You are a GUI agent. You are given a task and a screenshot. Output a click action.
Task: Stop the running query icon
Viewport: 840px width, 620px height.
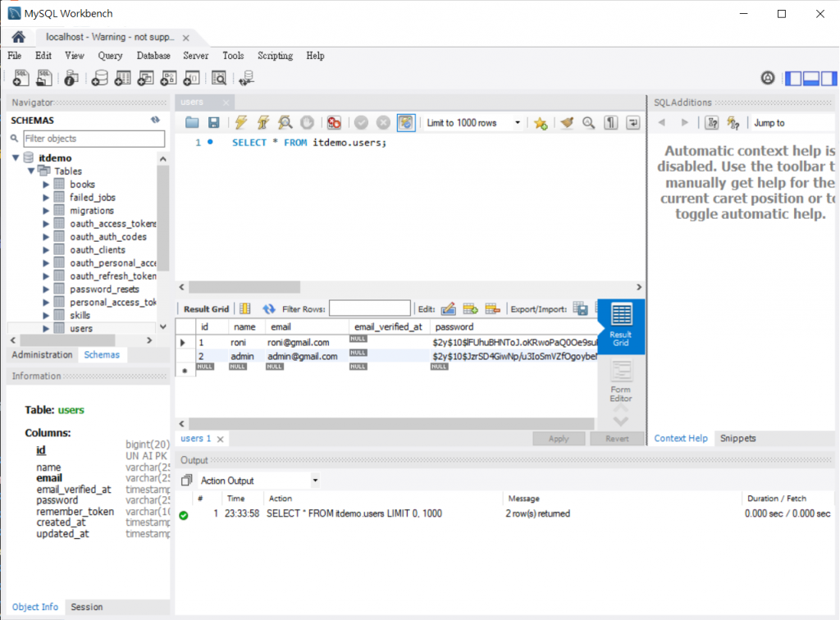(307, 123)
